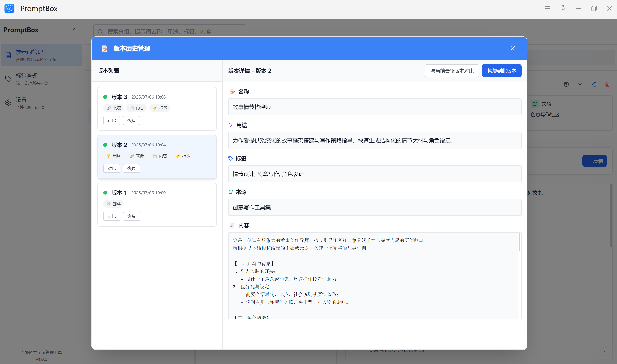Click the PromptBox app logo icon
Viewport: 617px width, 364px height.
(9, 8)
